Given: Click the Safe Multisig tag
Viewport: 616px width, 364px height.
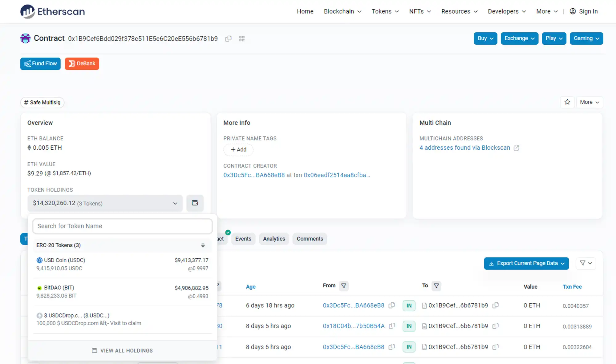Looking at the screenshot, I should [x=42, y=103].
